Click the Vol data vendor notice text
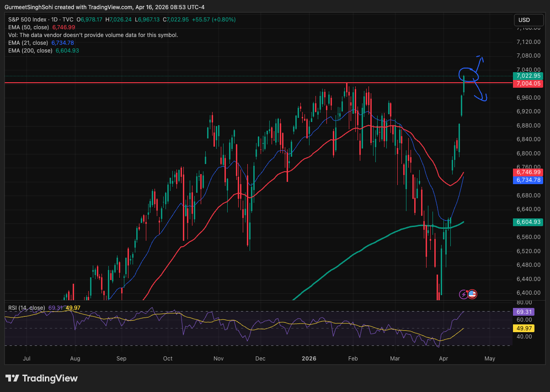The image size is (550, 392). 93,35
